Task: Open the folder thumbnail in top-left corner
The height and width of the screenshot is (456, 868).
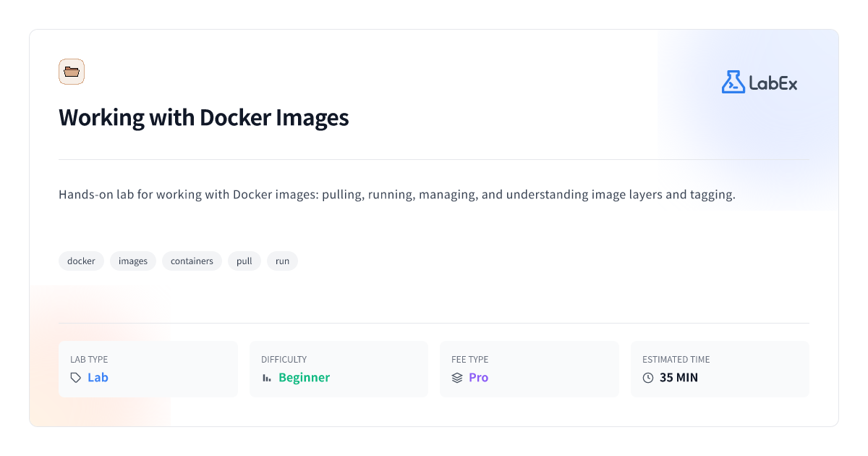Action: tap(71, 71)
